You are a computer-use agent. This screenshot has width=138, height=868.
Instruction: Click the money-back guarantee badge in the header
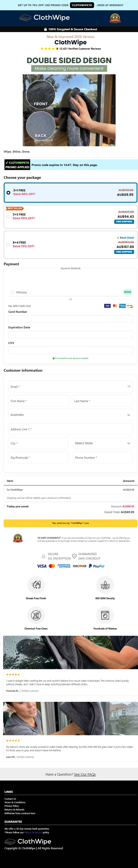(115, 18)
